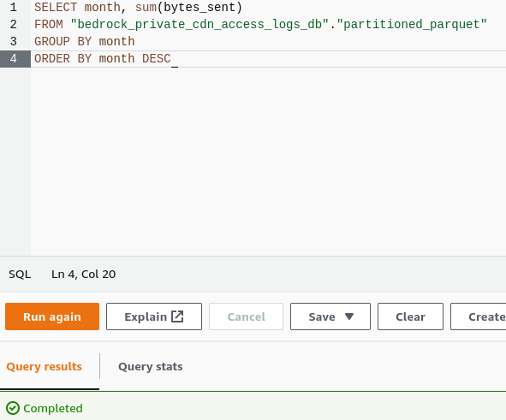Clear the query editor
The width and height of the screenshot is (506, 420).
pos(410,316)
